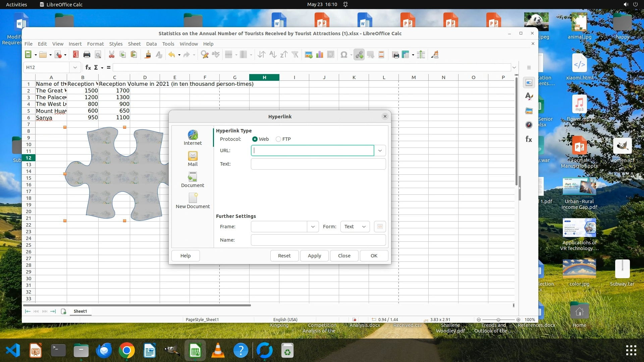Click the Print toolbar icon
Viewport: 644px width, 362px height.
[x=87, y=55]
